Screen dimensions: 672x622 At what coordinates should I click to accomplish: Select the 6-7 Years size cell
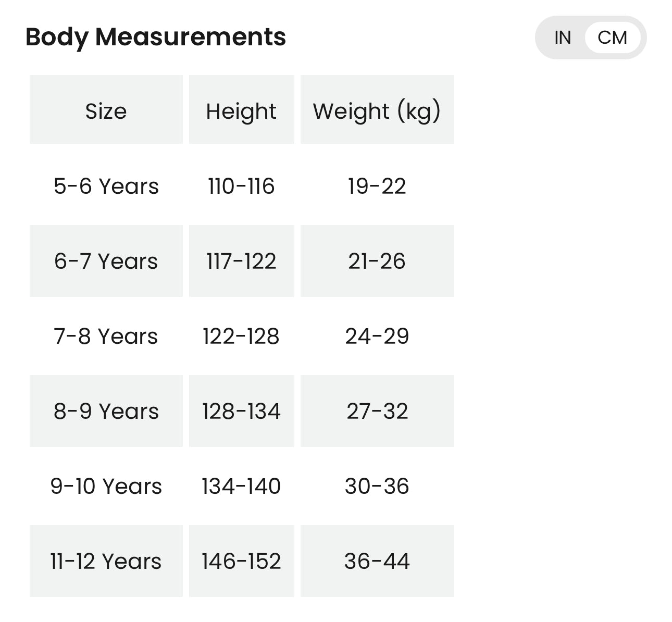(106, 261)
